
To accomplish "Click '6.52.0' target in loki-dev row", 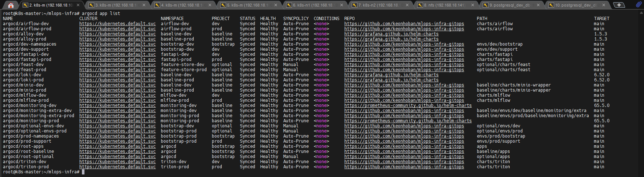I will click(602, 75).
